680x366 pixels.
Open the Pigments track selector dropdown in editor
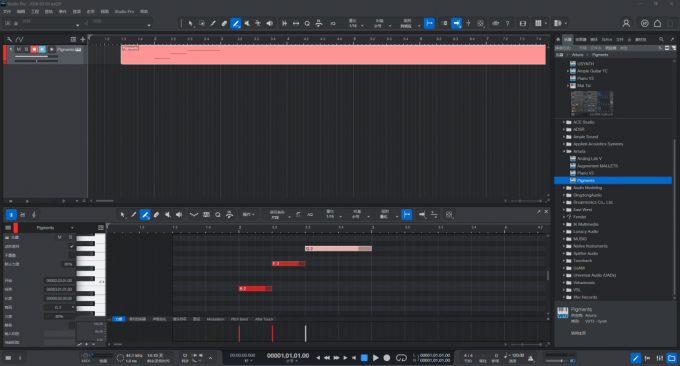55,228
